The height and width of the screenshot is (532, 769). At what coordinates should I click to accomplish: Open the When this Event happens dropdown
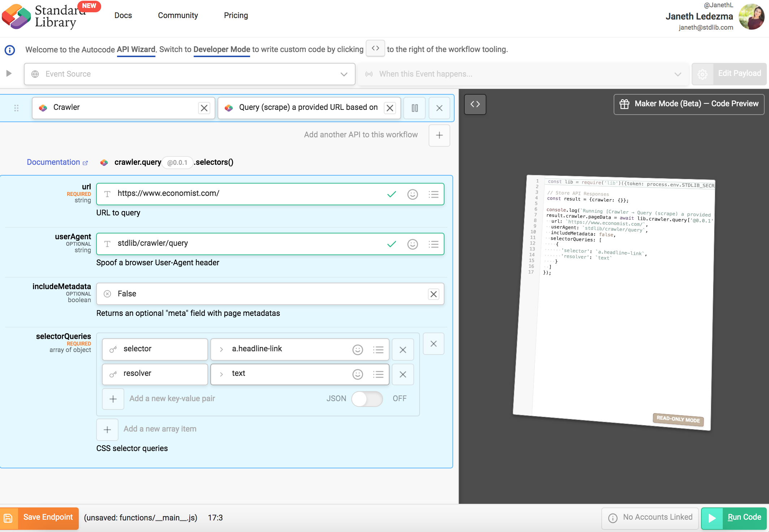[523, 74]
